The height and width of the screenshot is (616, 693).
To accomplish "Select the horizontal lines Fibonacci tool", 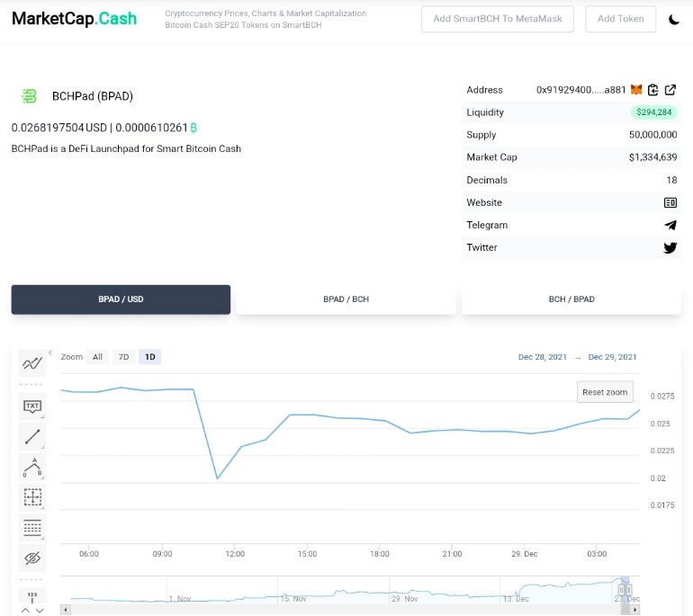I will (x=32, y=528).
